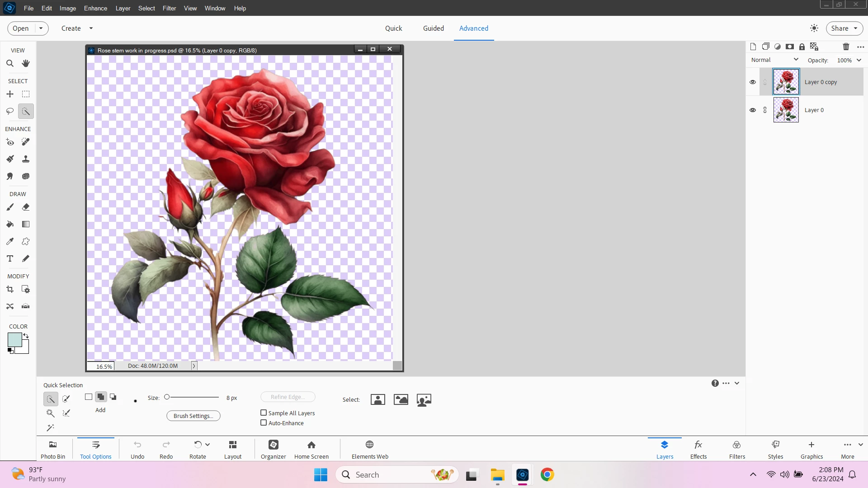Enable the Auto-Enhance checkbox
Image resolution: width=868 pixels, height=488 pixels.
[264, 422]
